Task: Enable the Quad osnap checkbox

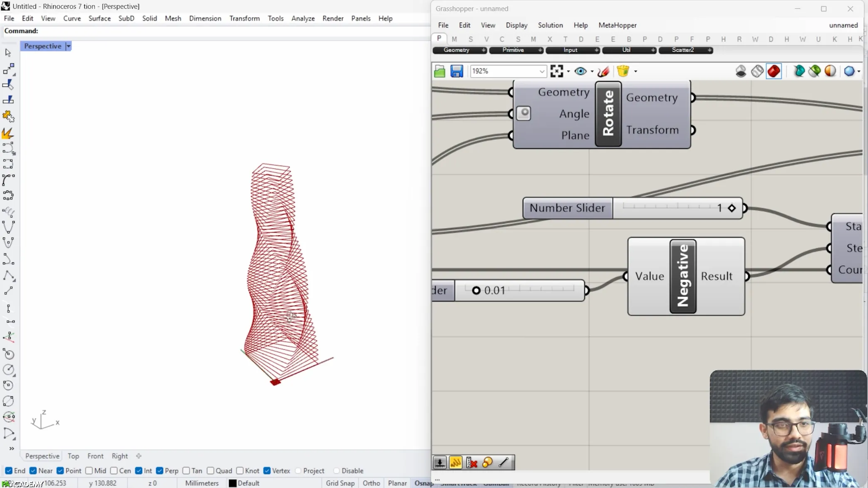Action: click(211, 471)
